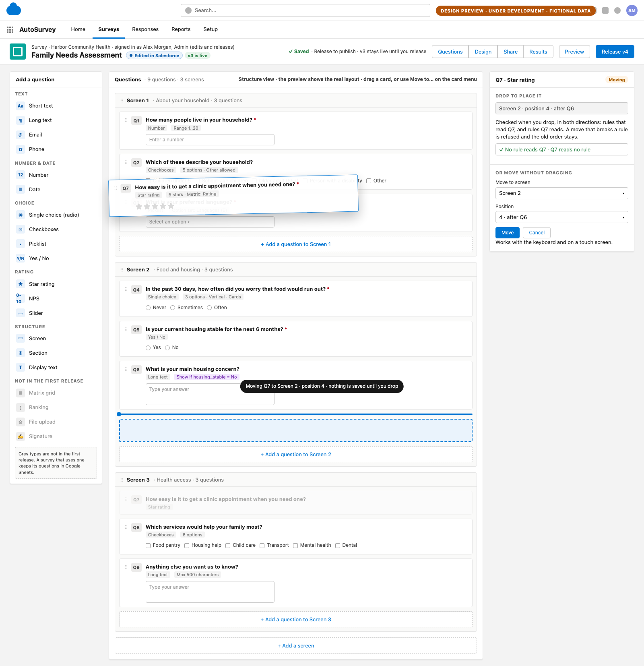Open the AM user avatar menu

[632, 10]
